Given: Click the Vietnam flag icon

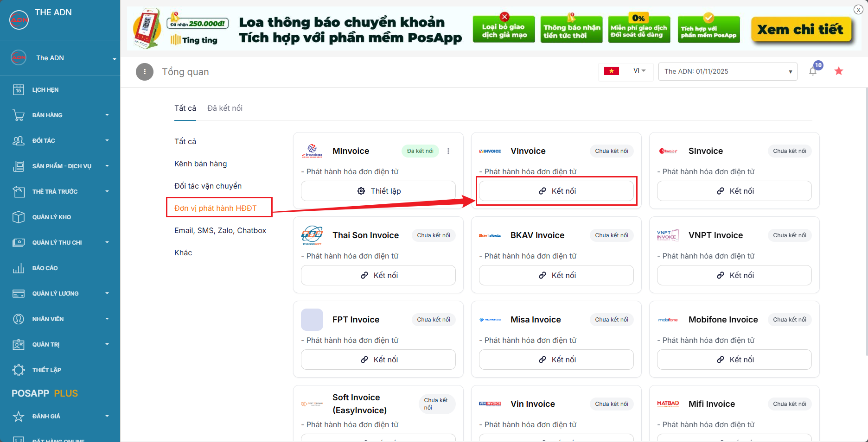Looking at the screenshot, I should point(612,71).
